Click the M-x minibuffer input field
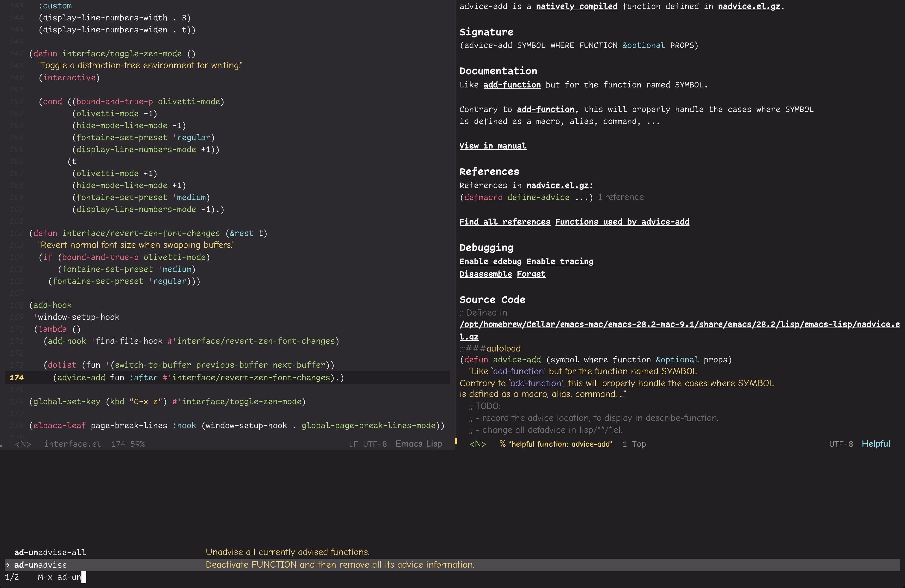 [x=72, y=577]
